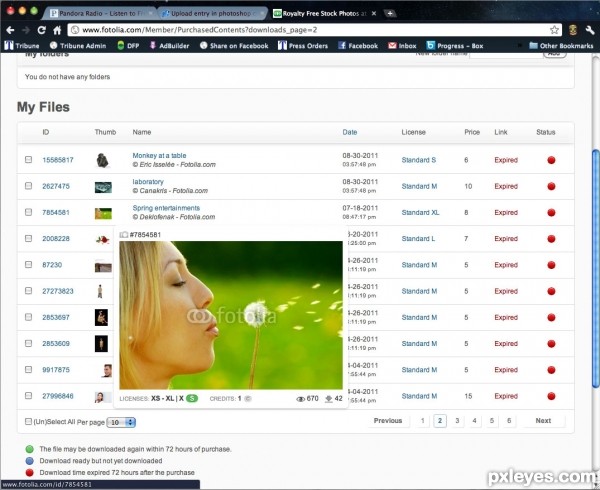The height and width of the screenshot is (490, 600).
Task: Switch to Upload entry in photoshop tab
Action: (x=213, y=13)
